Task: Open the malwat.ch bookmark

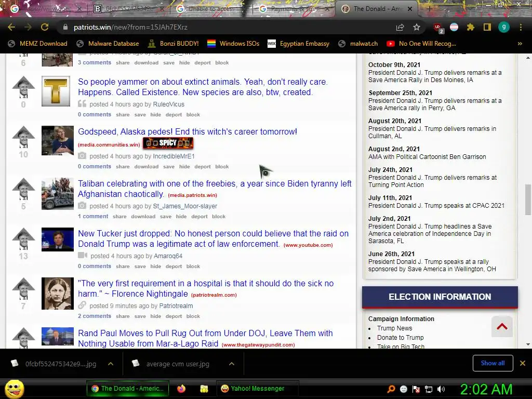Action: pos(358,44)
